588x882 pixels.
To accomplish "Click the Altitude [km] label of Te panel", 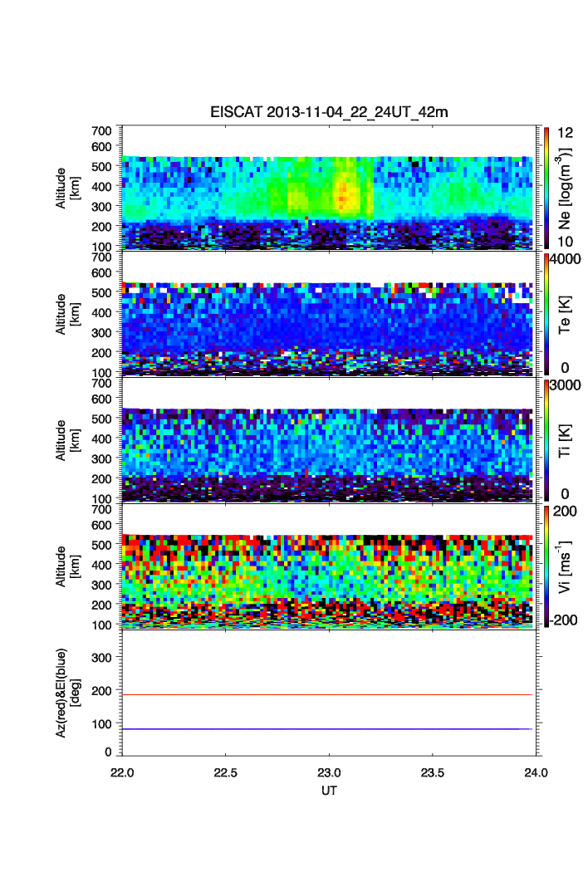I will click(67, 315).
